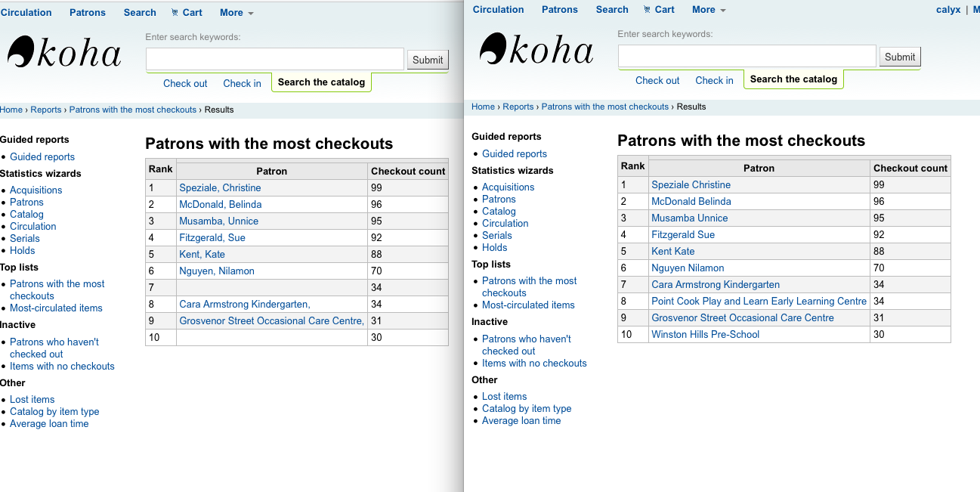Image resolution: width=980 pixels, height=492 pixels.
Task: Open the Patrons menu in the right pane
Action: pos(559,10)
